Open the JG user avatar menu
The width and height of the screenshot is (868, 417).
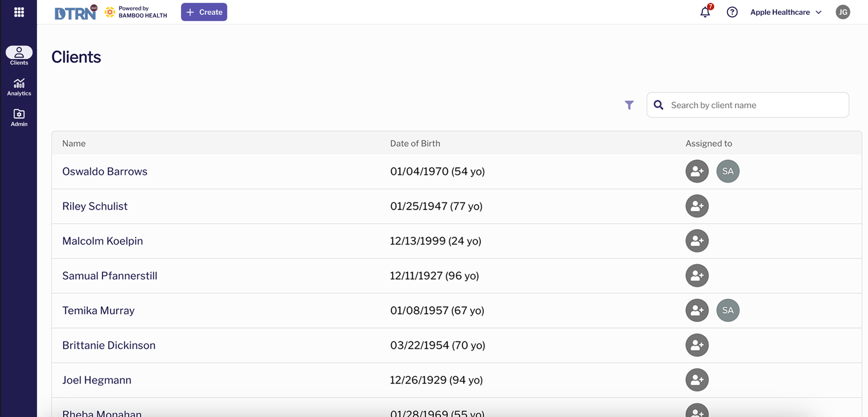843,12
